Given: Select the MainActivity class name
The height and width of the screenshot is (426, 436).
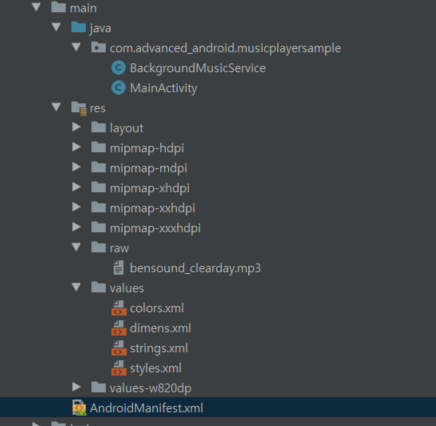Looking at the screenshot, I should (x=163, y=88).
